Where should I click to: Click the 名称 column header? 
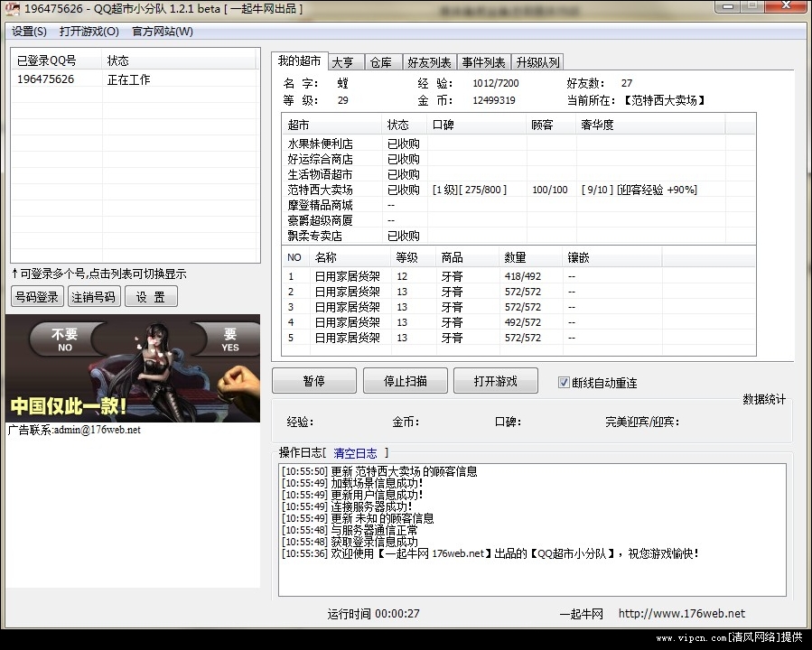coord(350,257)
